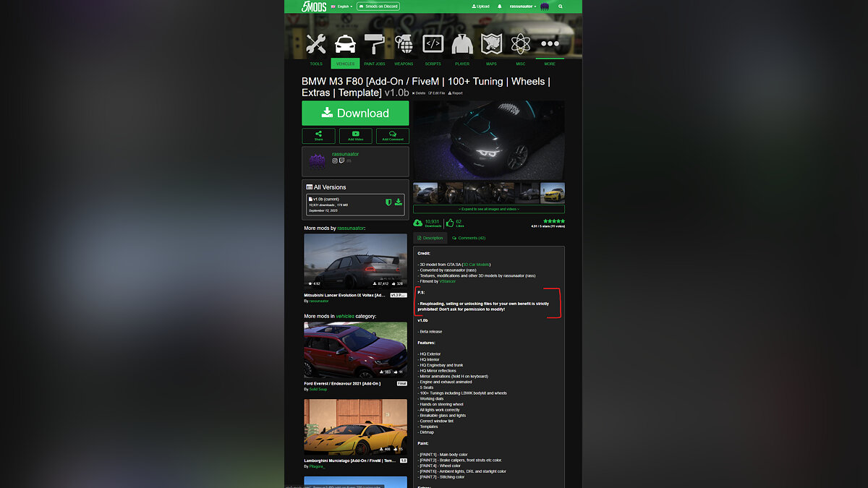The width and height of the screenshot is (868, 488).
Task: Open the Player hoodie icon
Action: click(x=462, y=45)
